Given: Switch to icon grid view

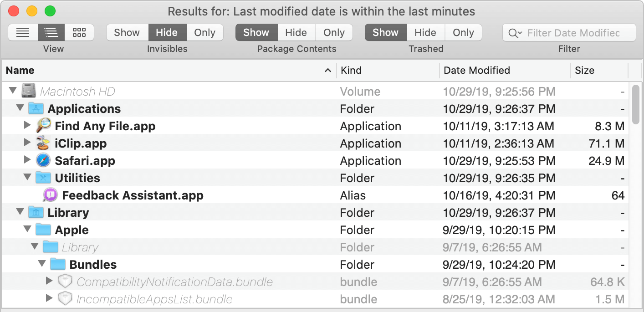Looking at the screenshot, I should (79, 32).
